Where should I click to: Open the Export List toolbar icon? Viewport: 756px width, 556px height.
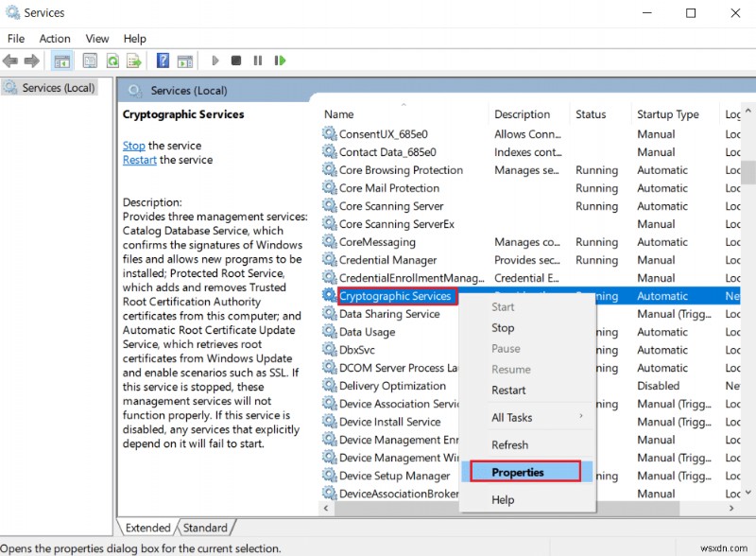134,60
